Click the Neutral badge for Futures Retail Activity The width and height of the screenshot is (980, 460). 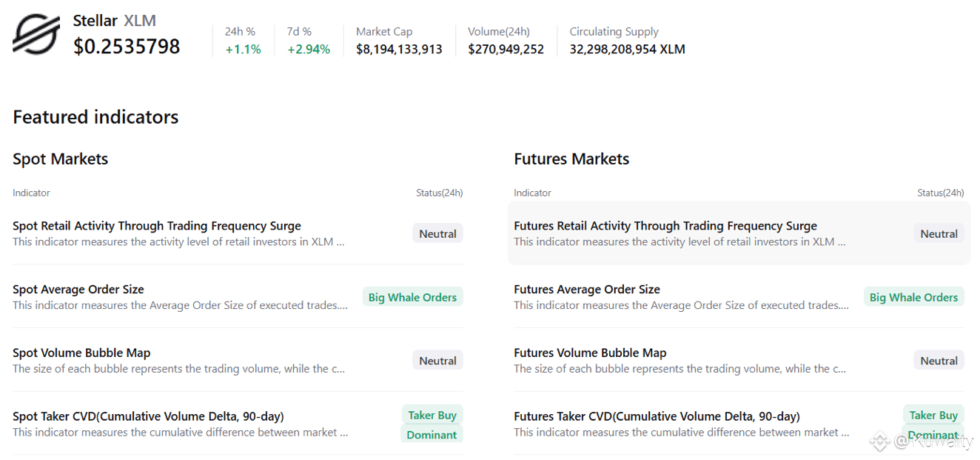point(939,234)
